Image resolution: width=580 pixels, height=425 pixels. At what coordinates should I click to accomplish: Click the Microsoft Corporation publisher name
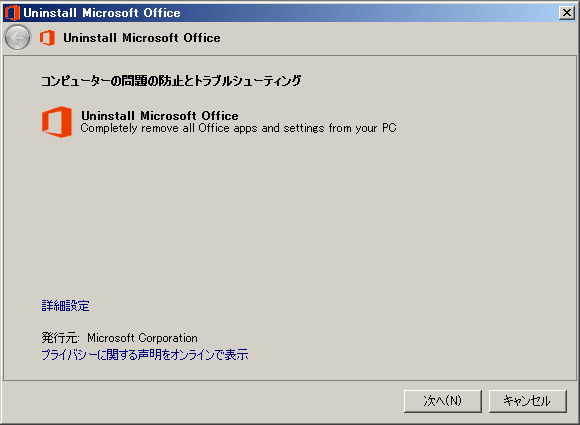coord(142,338)
